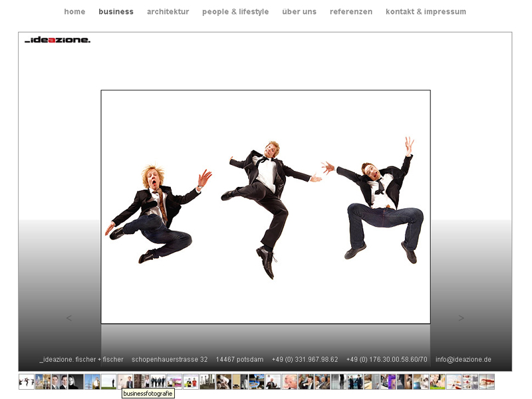Open people & lifestyle gallery
532x399 pixels.
coord(235,11)
